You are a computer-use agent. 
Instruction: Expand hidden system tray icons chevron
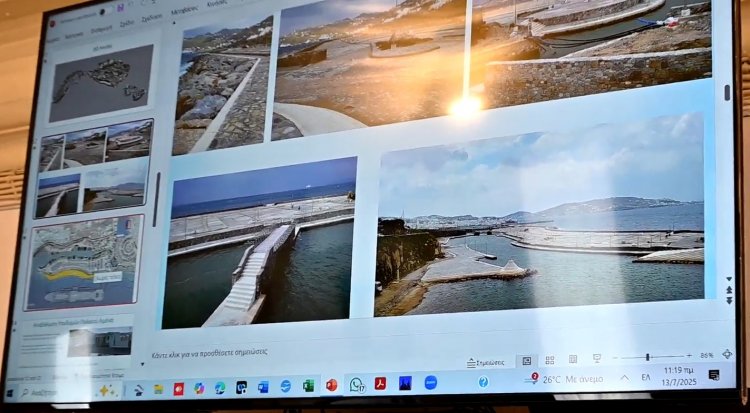click(623, 378)
